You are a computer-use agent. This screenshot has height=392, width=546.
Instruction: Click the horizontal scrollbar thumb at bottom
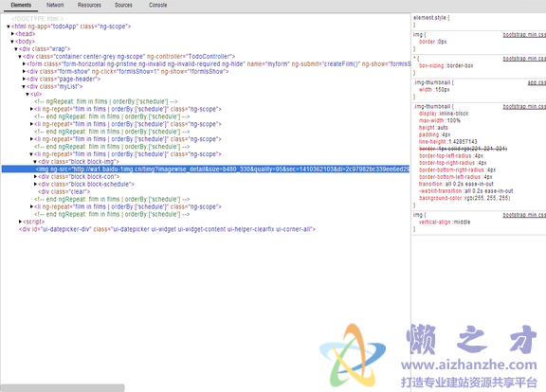point(63,388)
